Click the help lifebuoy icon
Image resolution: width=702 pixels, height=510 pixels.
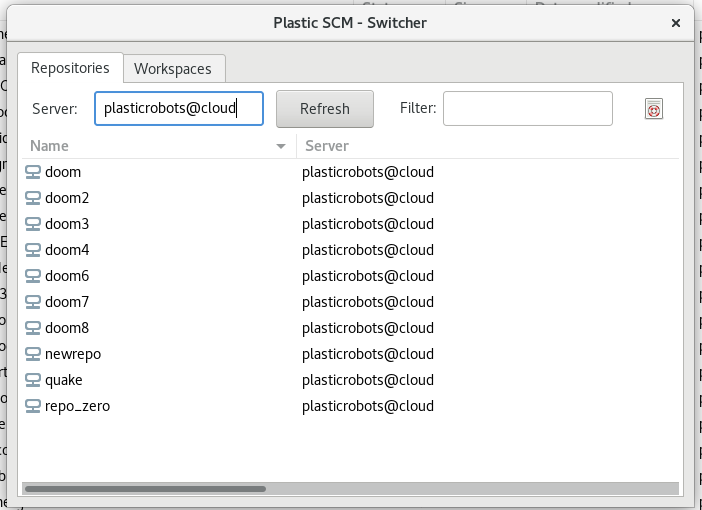coord(654,109)
